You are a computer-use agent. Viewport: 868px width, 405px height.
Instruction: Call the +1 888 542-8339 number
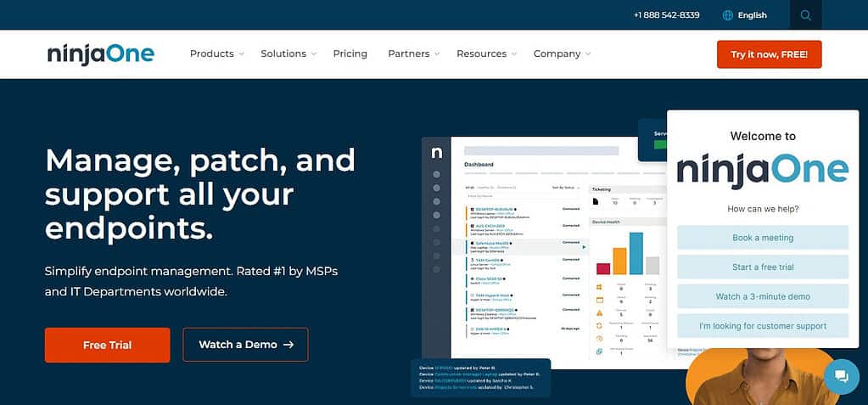point(667,15)
